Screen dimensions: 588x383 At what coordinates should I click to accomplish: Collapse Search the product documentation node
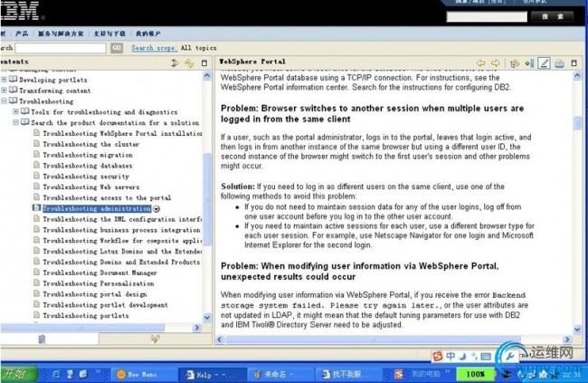[x=15, y=122]
